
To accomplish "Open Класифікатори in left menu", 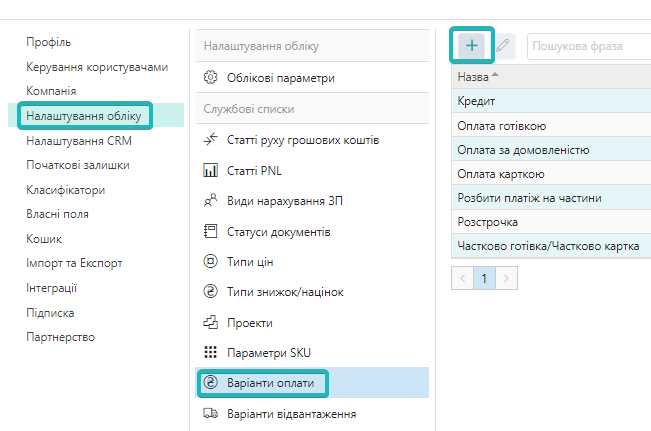I will click(x=66, y=190).
